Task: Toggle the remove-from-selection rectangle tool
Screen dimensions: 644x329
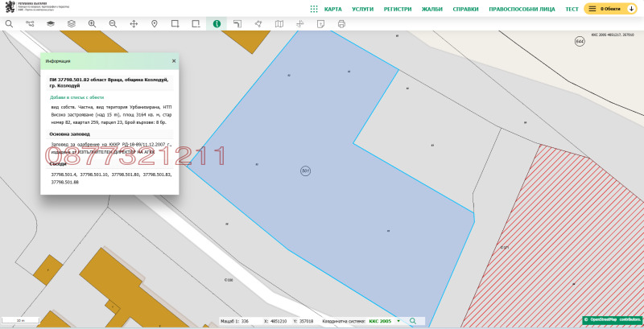Action: (x=196, y=24)
